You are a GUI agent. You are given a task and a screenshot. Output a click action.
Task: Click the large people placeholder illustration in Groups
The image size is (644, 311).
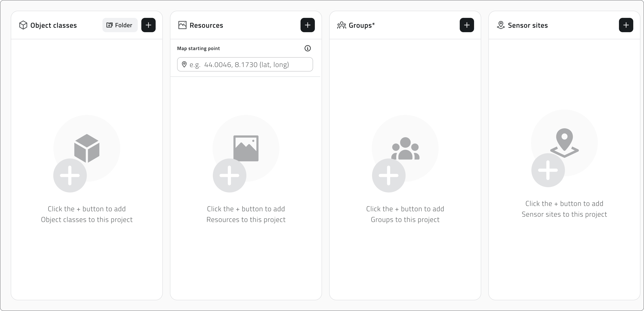click(x=405, y=148)
